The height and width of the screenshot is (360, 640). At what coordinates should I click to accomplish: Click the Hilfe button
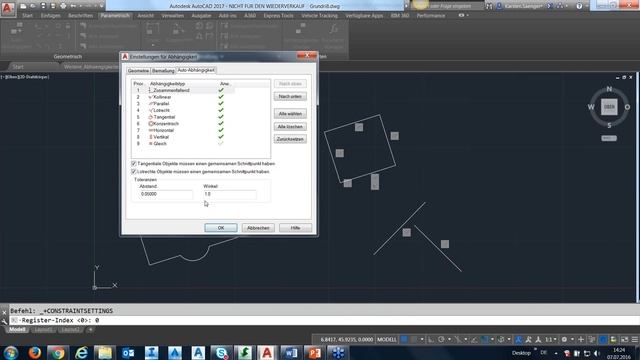click(296, 228)
